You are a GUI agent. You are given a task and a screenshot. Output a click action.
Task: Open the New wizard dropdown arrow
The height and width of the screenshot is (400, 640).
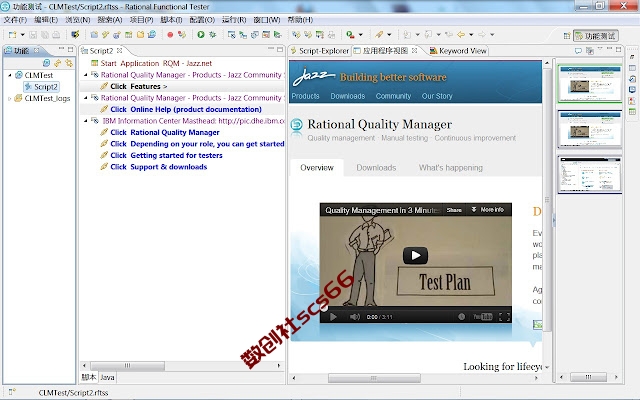point(22,35)
